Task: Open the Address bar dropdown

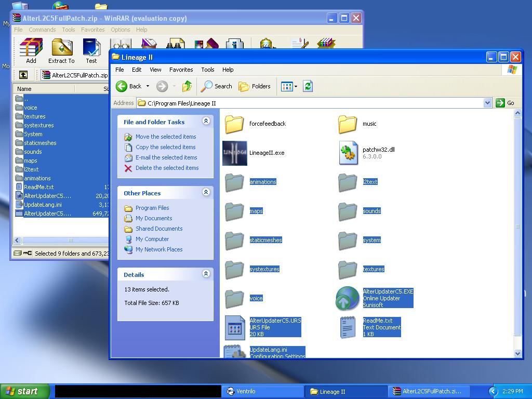Action: (x=487, y=103)
